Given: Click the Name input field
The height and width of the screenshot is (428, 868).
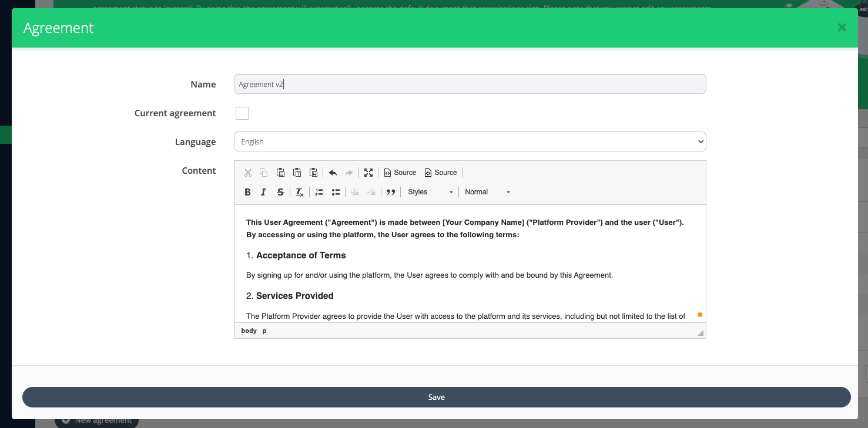Looking at the screenshot, I should 470,85.
